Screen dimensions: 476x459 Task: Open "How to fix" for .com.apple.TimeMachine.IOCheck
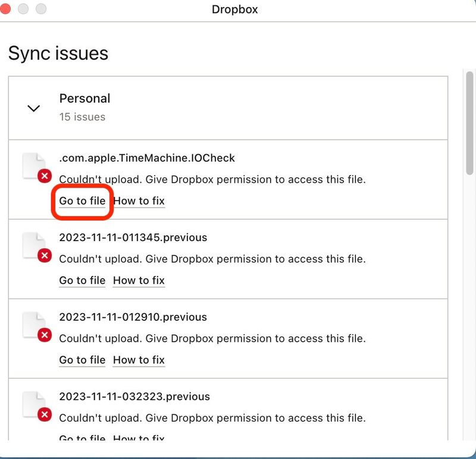pos(139,201)
